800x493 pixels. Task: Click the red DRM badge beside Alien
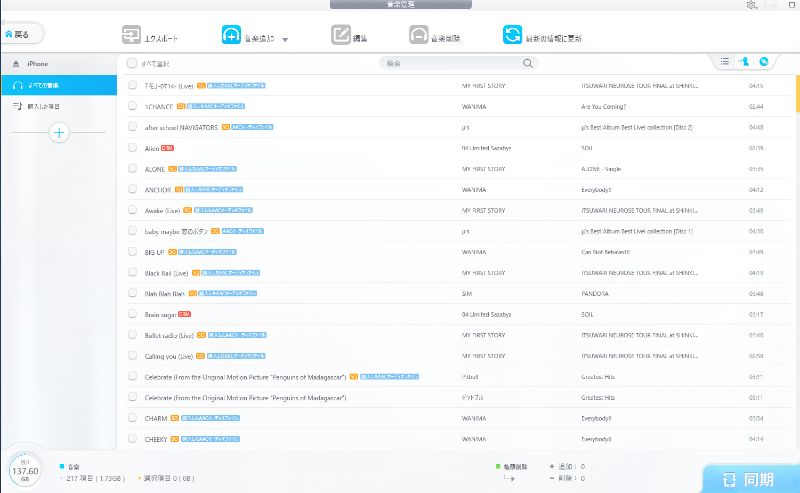[x=167, y=148]
